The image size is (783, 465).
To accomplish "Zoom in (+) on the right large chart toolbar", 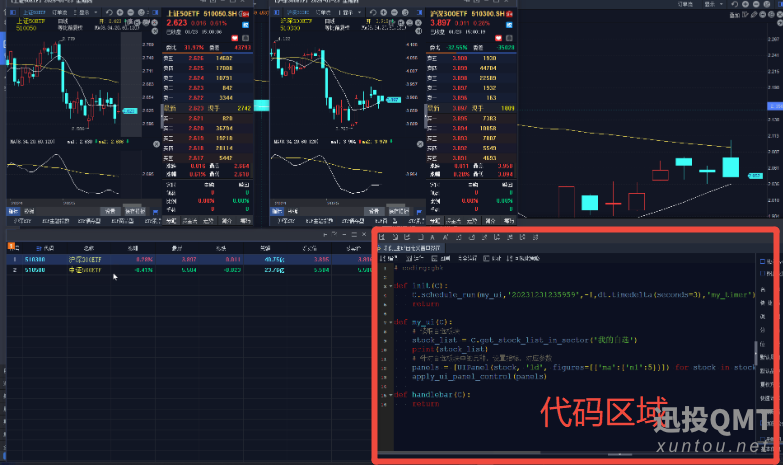I will coord(745,4).
